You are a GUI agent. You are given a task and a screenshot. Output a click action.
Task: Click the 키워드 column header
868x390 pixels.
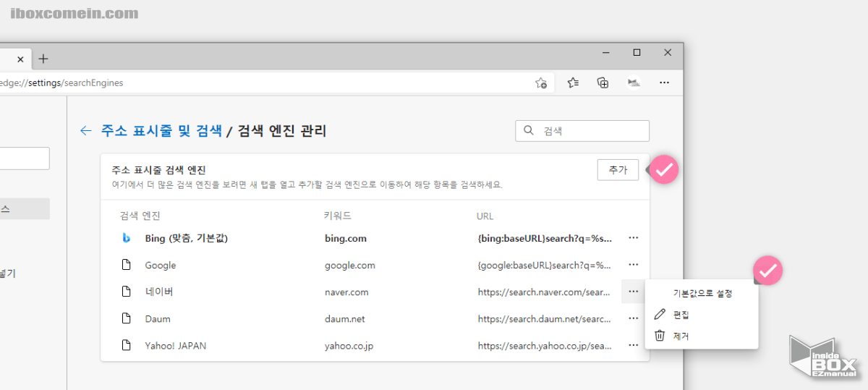(338, 216)
